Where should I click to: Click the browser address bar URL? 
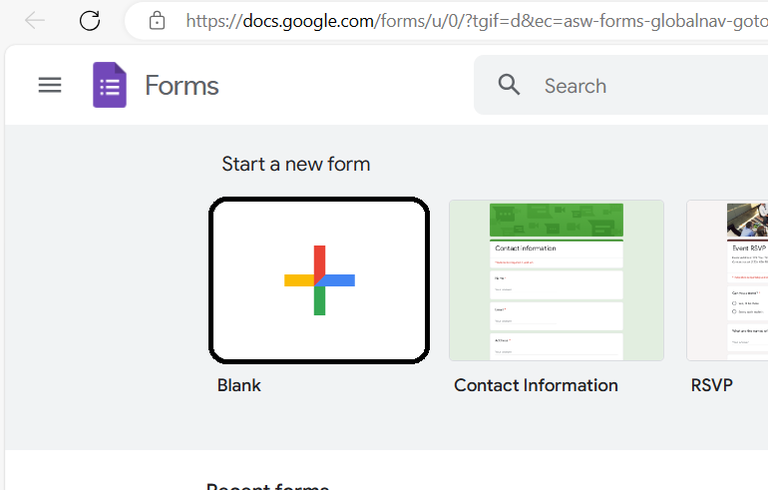pos(476,21)
